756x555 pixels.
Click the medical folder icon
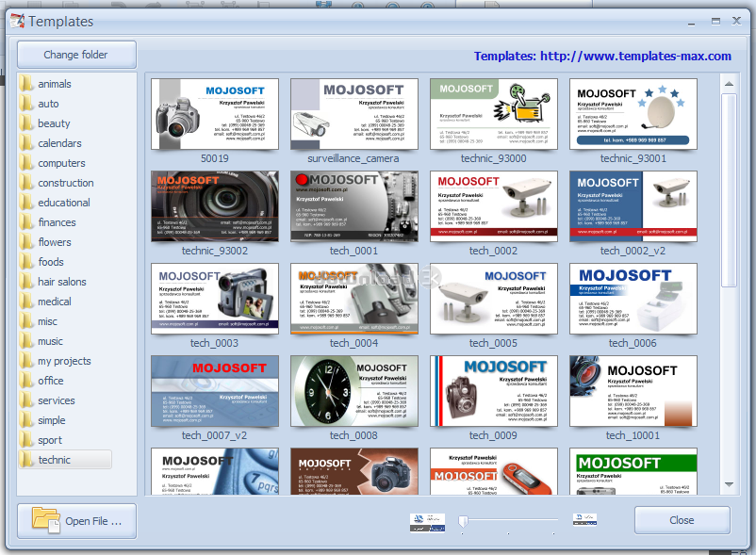tap(26, 302)
